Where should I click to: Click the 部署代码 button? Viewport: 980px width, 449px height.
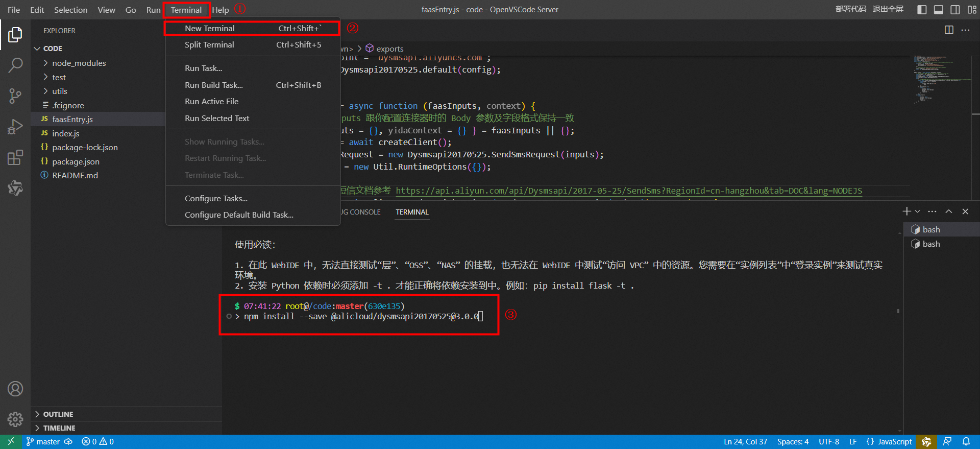(851, 9)
